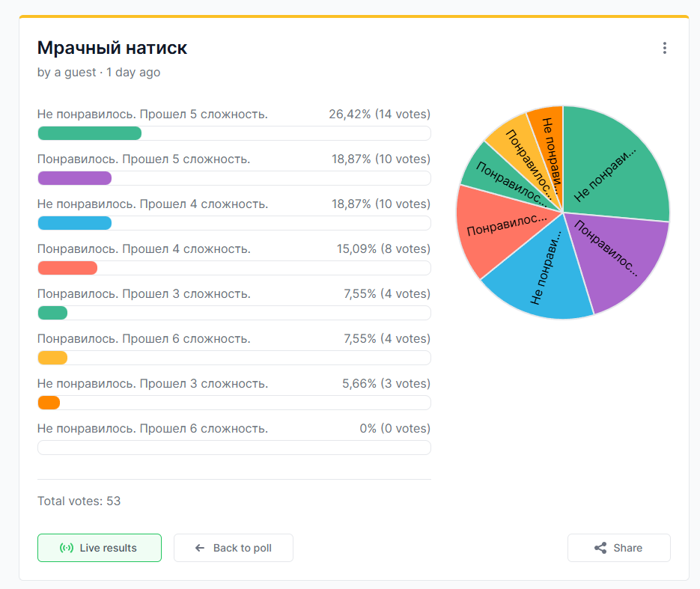The width and height of the screenshot is (700, 589).
Task: Click the yellow 7,55% result bar
Action: [52, 358]
